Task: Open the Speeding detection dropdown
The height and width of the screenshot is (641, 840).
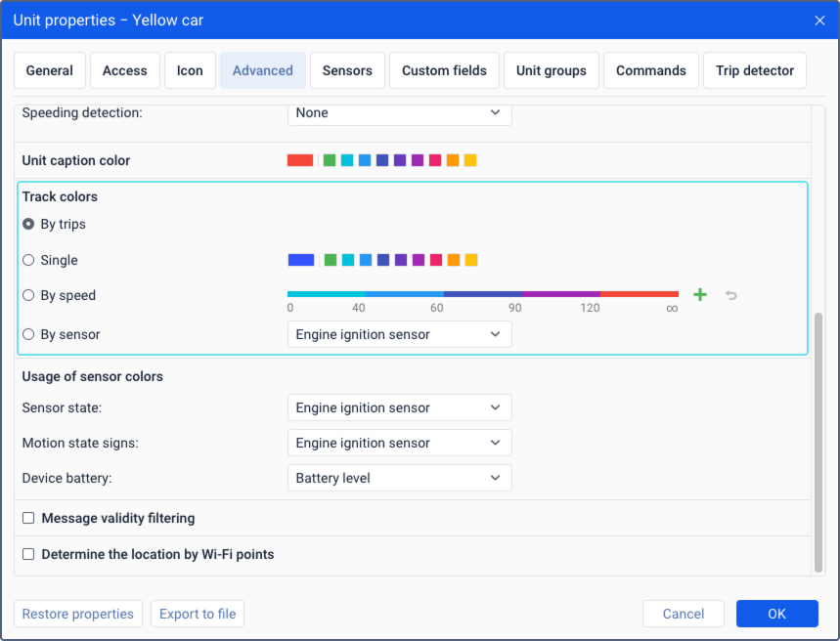Action: [399, 112]
